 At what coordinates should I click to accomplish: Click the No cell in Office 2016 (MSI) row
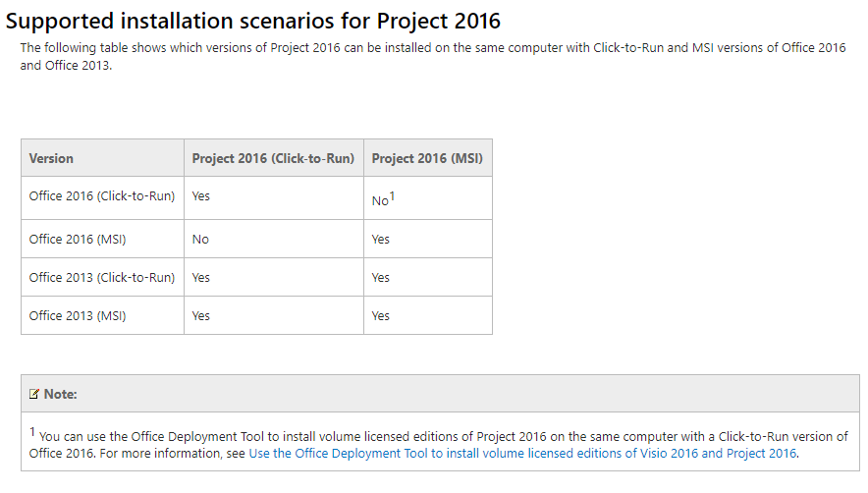click(200, 240)
